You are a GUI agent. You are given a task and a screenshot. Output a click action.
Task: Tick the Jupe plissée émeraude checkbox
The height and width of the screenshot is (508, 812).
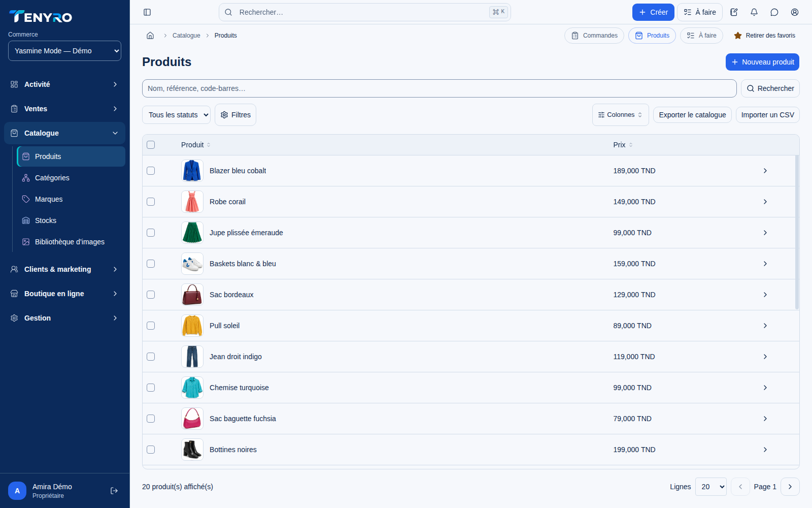click(x=151, y=233)
